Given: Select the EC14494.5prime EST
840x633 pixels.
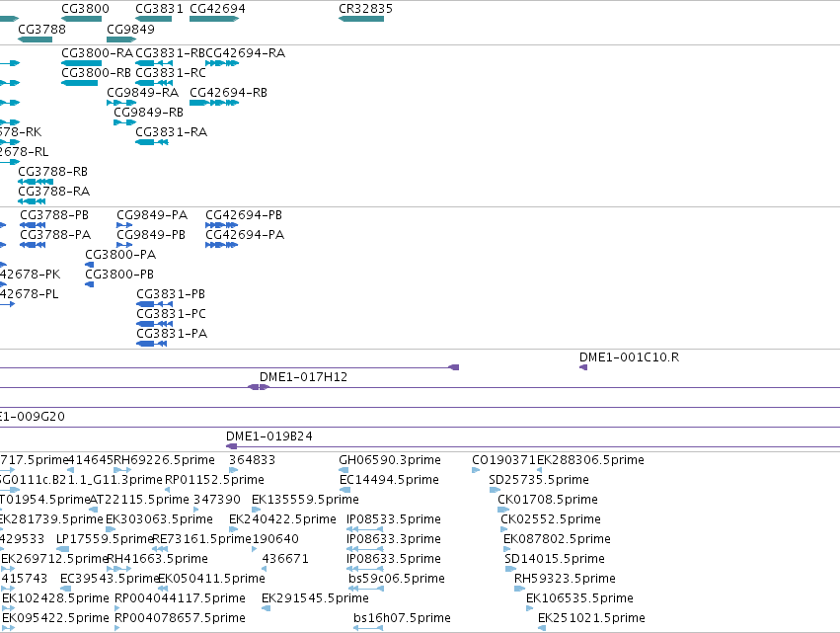Looking at the screenshot, I should tap(345, 490).
